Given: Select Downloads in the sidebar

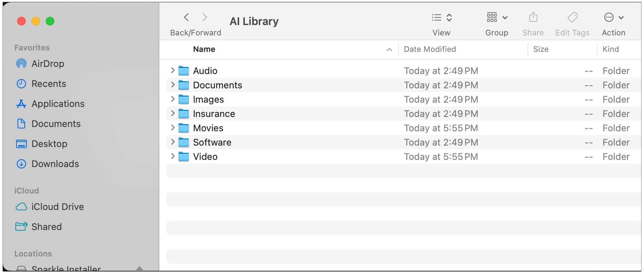Looking at the screenshot, I should click(55, 164).
